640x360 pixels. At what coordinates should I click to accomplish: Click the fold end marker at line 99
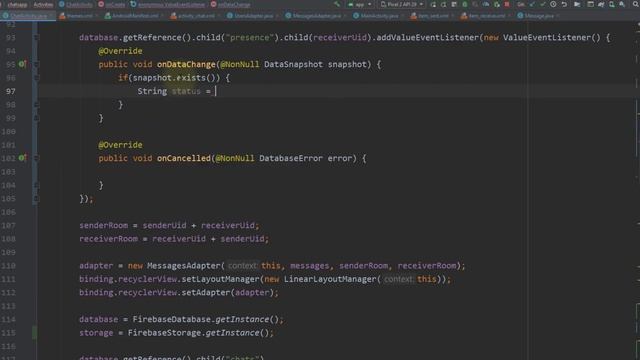[36, 118]
